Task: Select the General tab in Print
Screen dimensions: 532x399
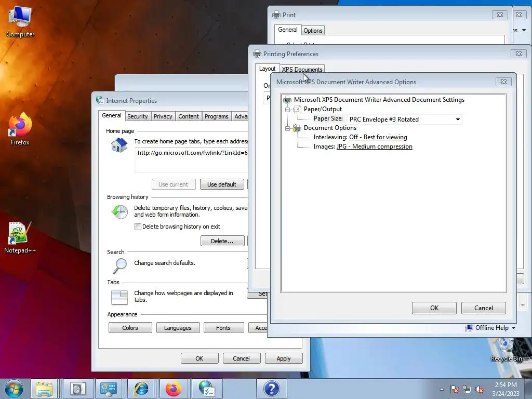Action: point(288,30)
